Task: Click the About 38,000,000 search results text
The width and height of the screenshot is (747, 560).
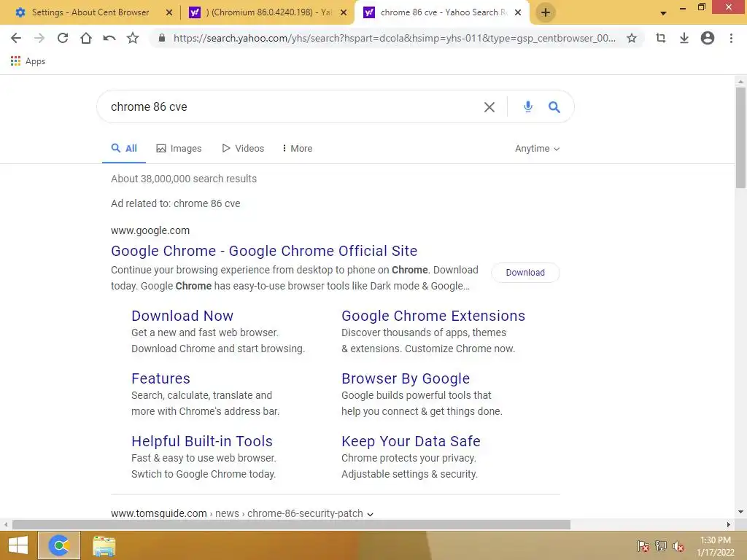Action: click(184, 179)
